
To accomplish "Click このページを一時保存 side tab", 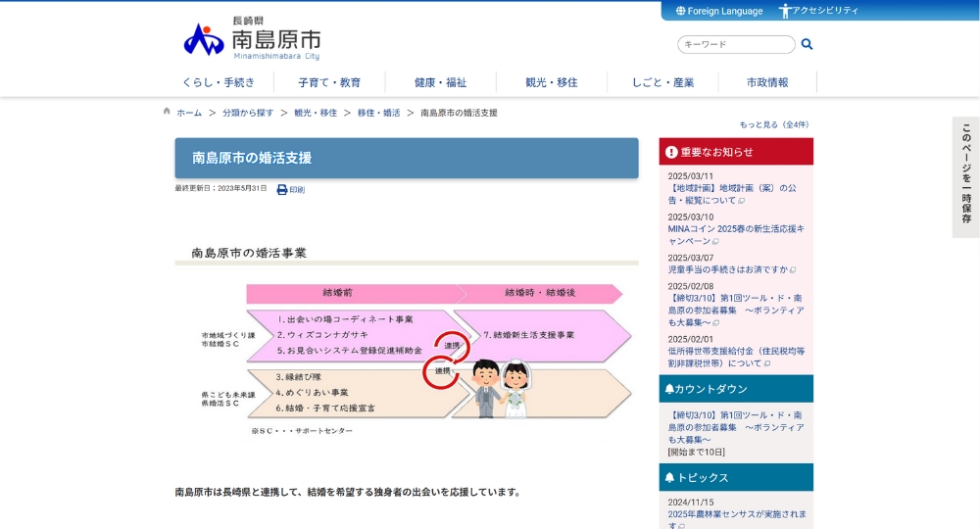I will 966,176.
